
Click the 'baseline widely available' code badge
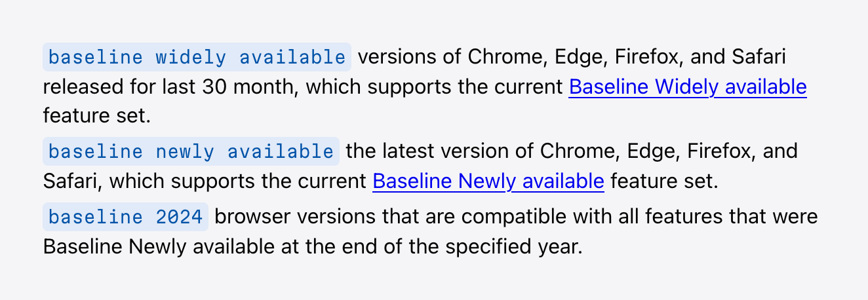[x=197, y=57]
